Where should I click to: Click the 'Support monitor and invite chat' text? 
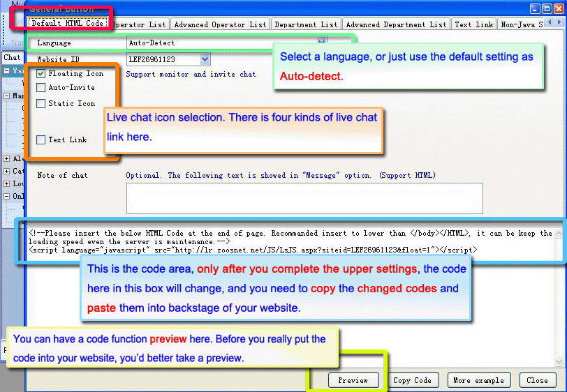pos(191,74)
